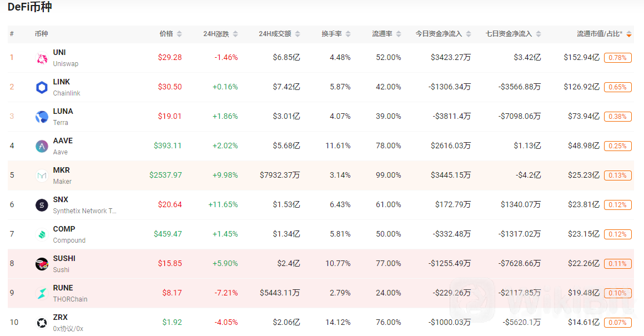Viewport: 644px width, 336px height.
Task: Select the SNX seven-day inflow $1340.07万
Action: [x=521, y=204]
